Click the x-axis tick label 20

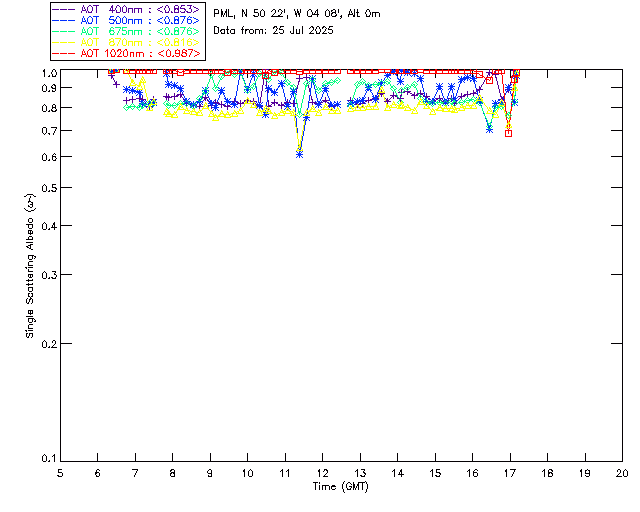[x=622, y=473]
